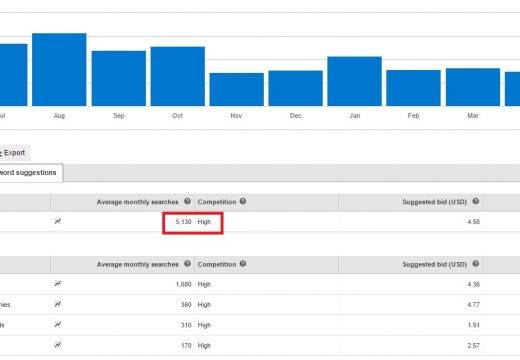Click the 1,680 searches value

tap(183, 284)
